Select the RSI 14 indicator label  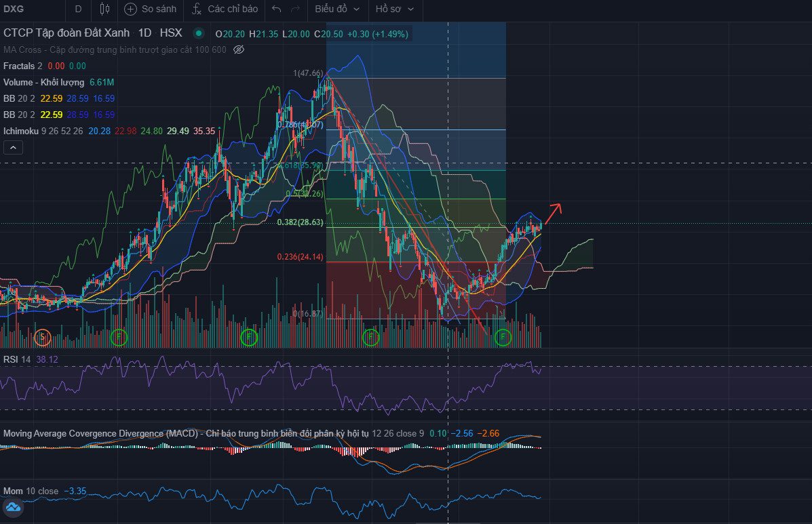pyautogui.click(x=17, y=359)
